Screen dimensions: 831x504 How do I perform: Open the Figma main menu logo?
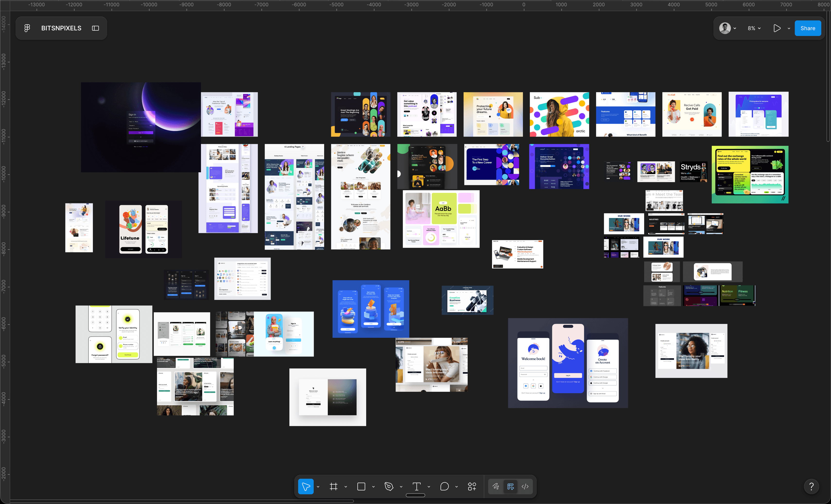point(27,28)
